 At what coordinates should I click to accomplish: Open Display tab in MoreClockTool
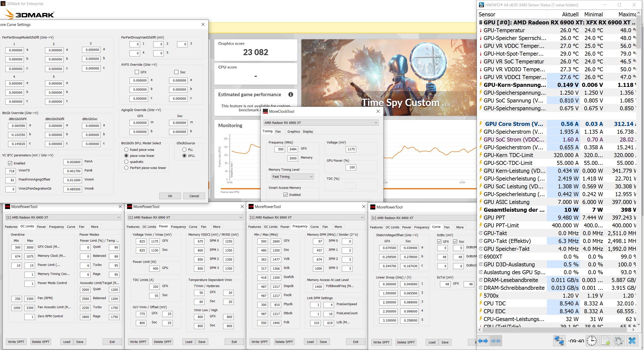tap(308, 131)
